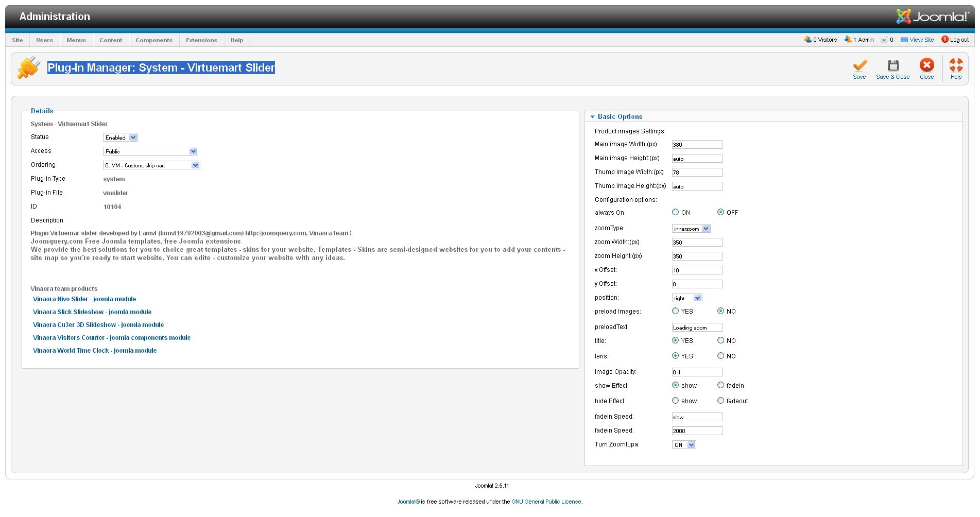This screenshot has width=980, height=517.
Task: Click the Save & Close floppy icon
Action: pos(893,65)
